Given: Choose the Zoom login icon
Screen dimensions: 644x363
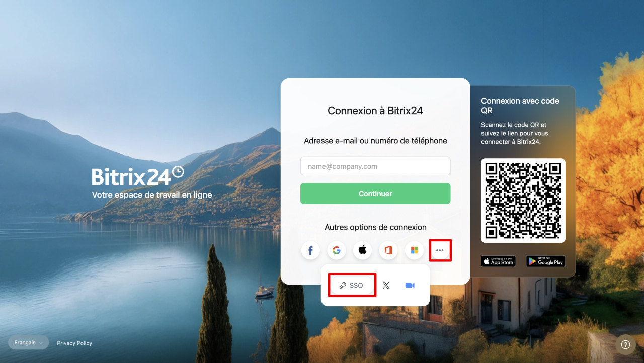Looking at the screenshot, I should [410, 285].
